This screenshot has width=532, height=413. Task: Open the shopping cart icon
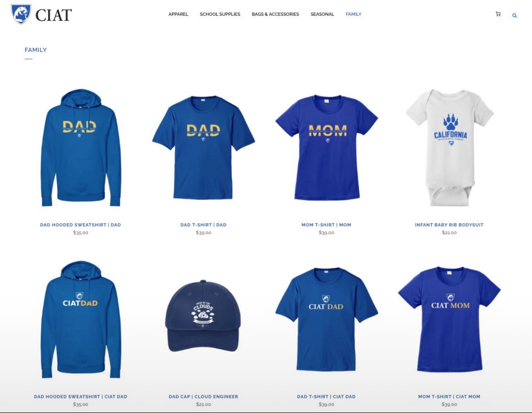pos(498,14)
